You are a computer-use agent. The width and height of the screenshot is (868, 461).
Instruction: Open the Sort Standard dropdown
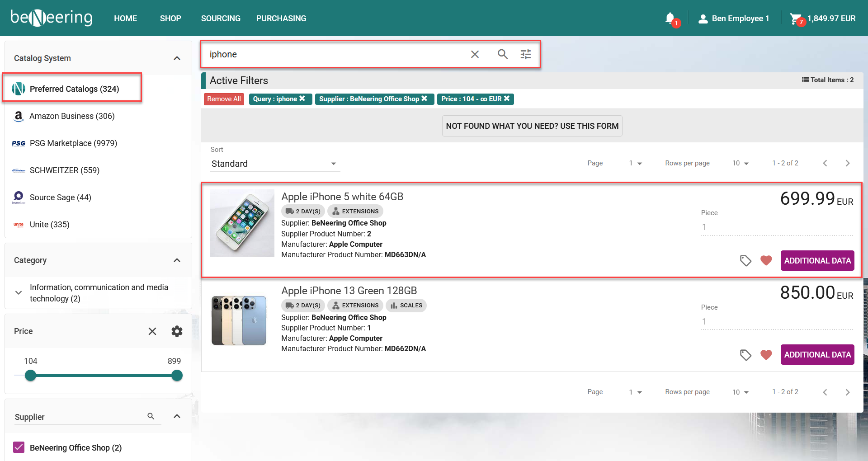(274, 164)
